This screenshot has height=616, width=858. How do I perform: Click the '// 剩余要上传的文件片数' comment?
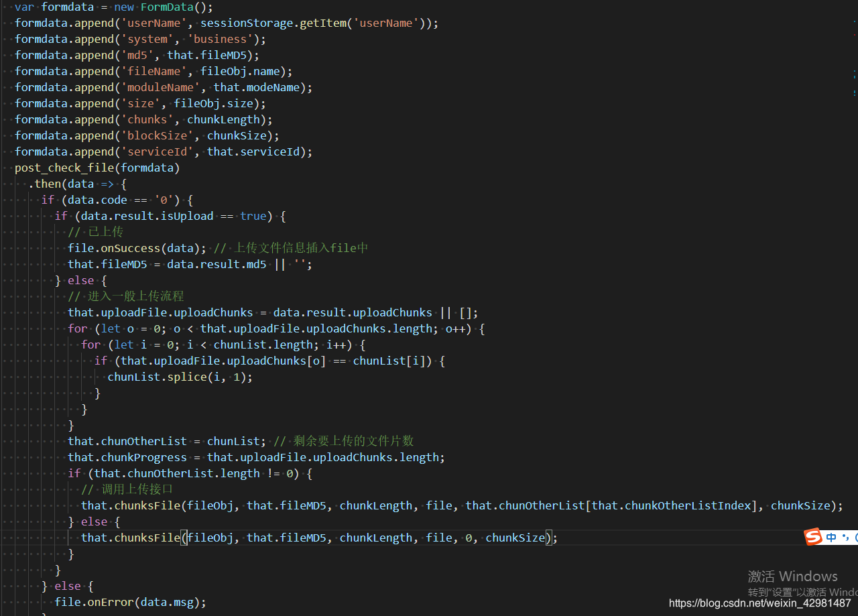point(344,442)
